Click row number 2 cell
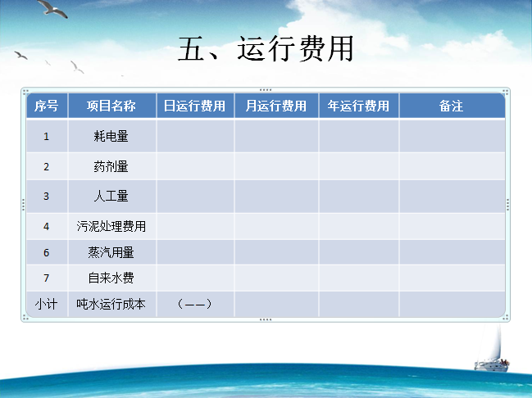Image resolution: width=532 pixels, height=398 pixels. coord(47,166)
